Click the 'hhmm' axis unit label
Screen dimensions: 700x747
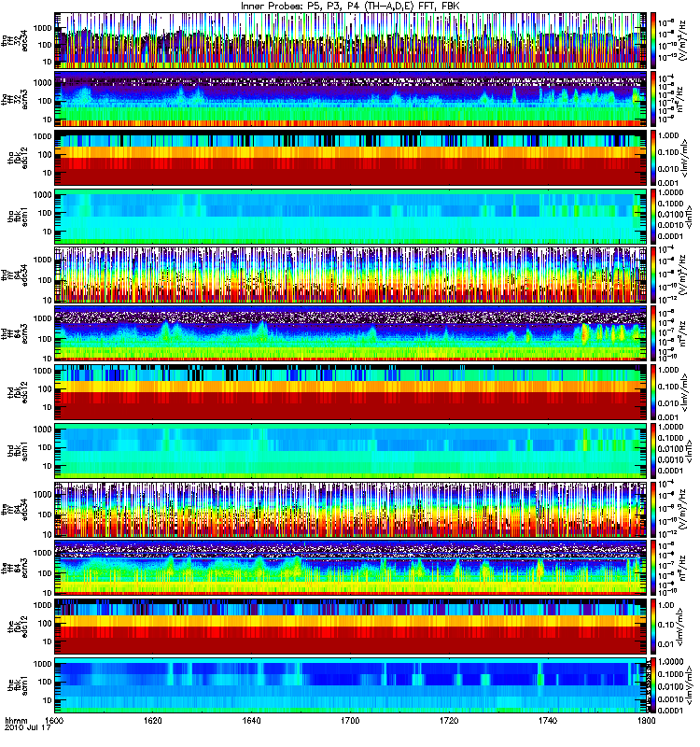point(16,720)
